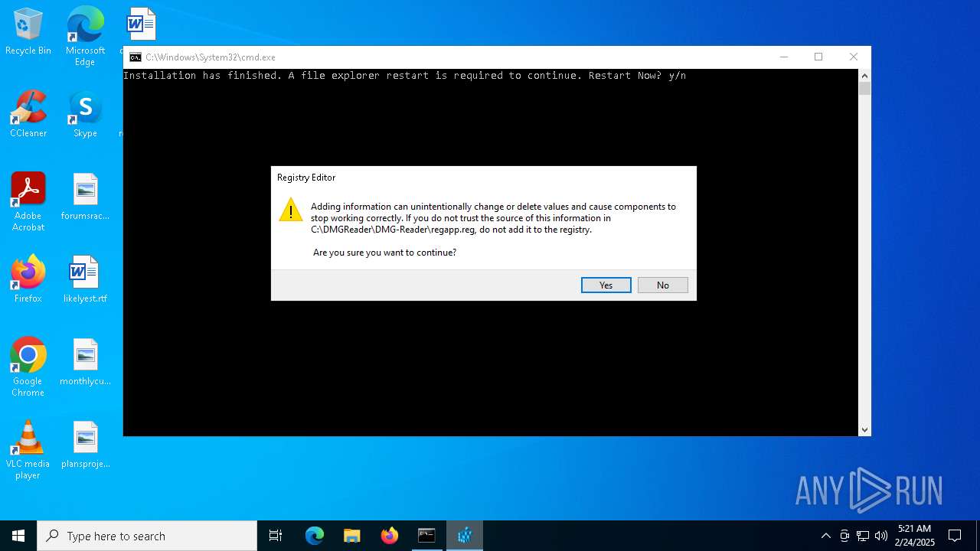Select forumsrac image file icon
This screenshot has height=551, width=980.
85,197
